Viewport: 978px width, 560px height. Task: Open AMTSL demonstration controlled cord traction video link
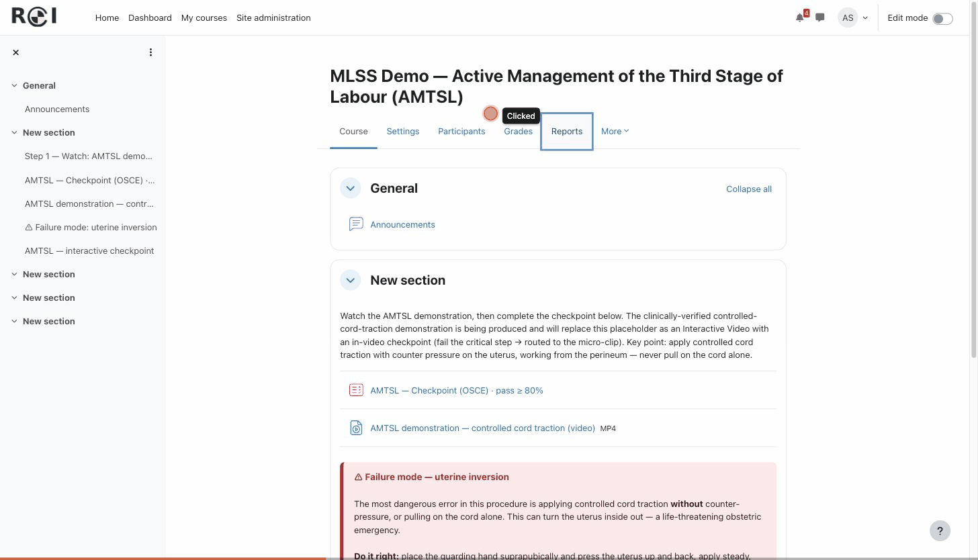pos(482,428)
